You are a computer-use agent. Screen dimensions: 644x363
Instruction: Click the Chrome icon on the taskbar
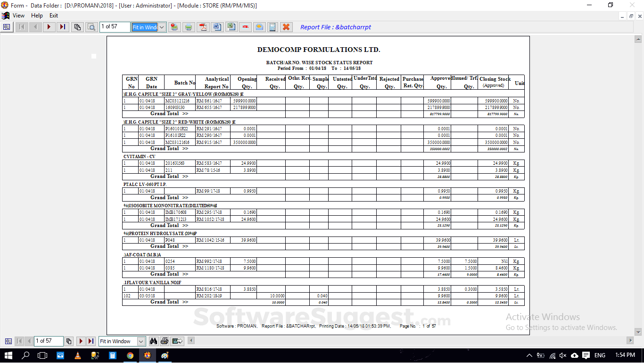tap(131, 355)
